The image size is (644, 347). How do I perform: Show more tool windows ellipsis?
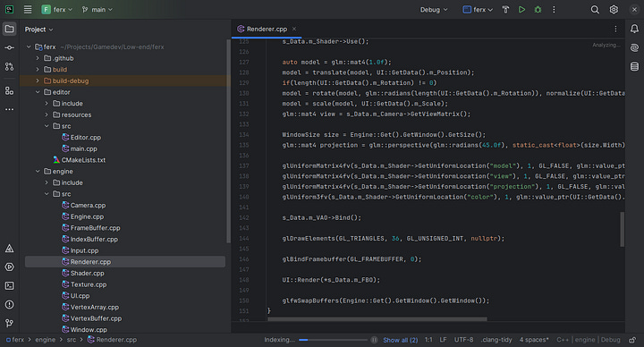click(10, 109)
